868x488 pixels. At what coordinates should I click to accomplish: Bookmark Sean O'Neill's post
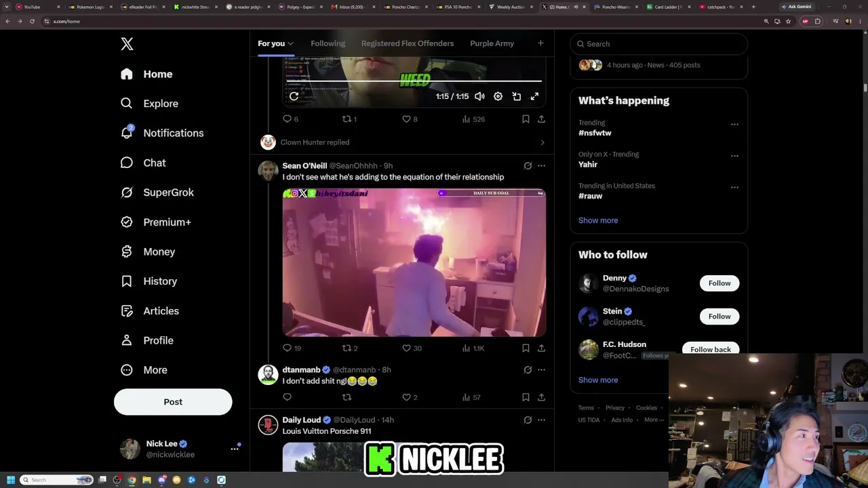pyautogui.click(x=526, y=348)
